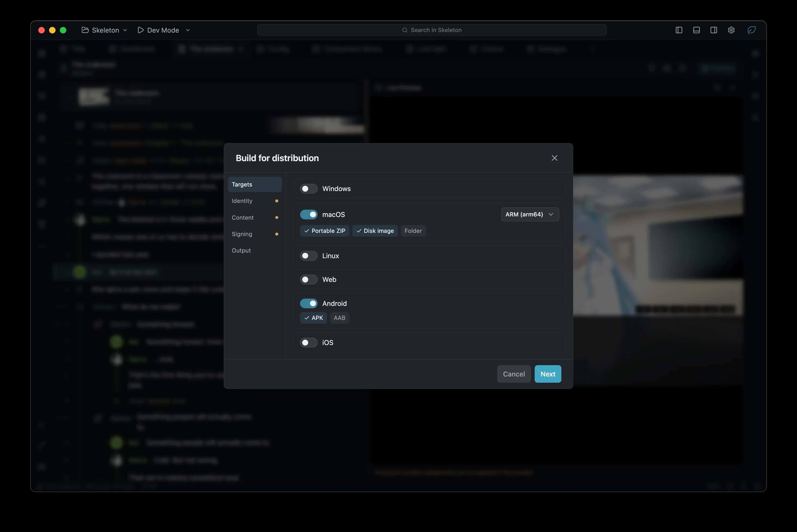Click the Skeleton project folder icon
The width and height of the screenshot is (797, 532).
[85, 30]
